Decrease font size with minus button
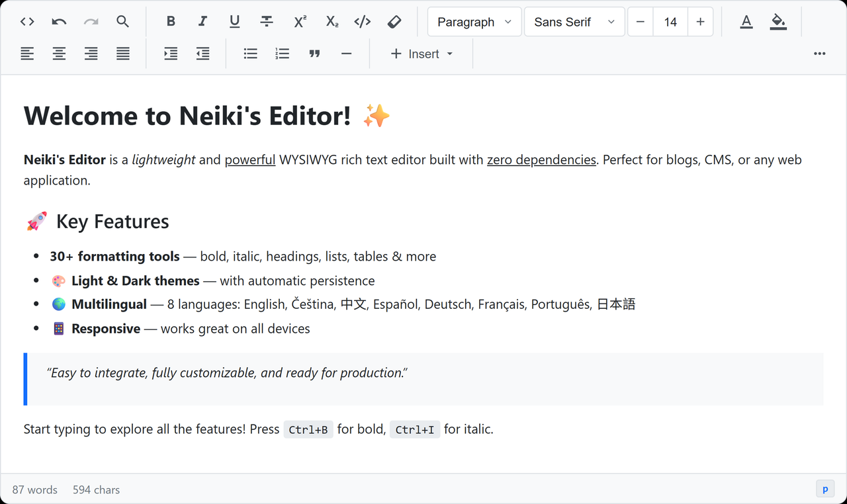Screen dimensions: 847x504 click(640, 22)
